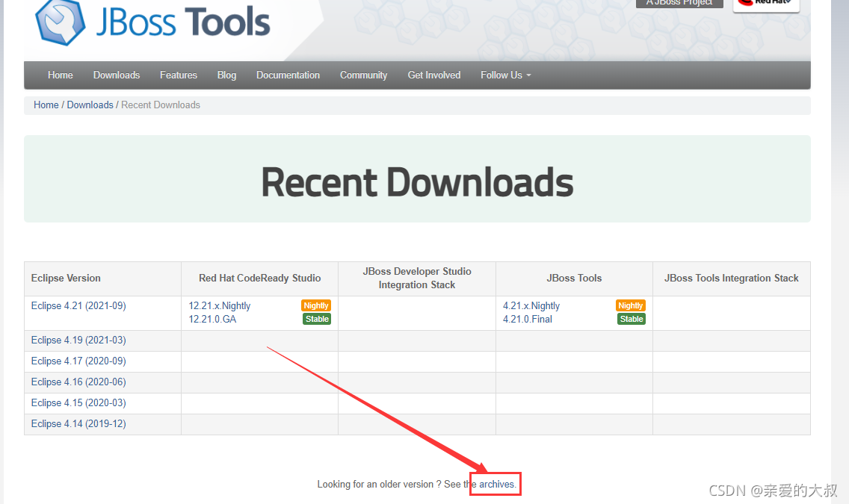This screenshot has width=849, height=504.
Task: Click the A JBoss Project badge
Action: (679, 3)
